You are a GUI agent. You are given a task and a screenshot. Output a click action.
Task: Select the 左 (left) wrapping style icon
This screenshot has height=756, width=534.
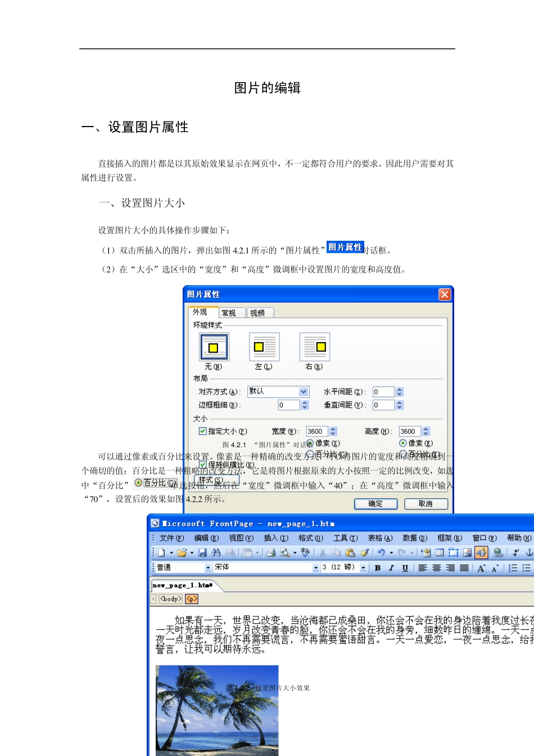pyautogui.click(x=264, y=347)
